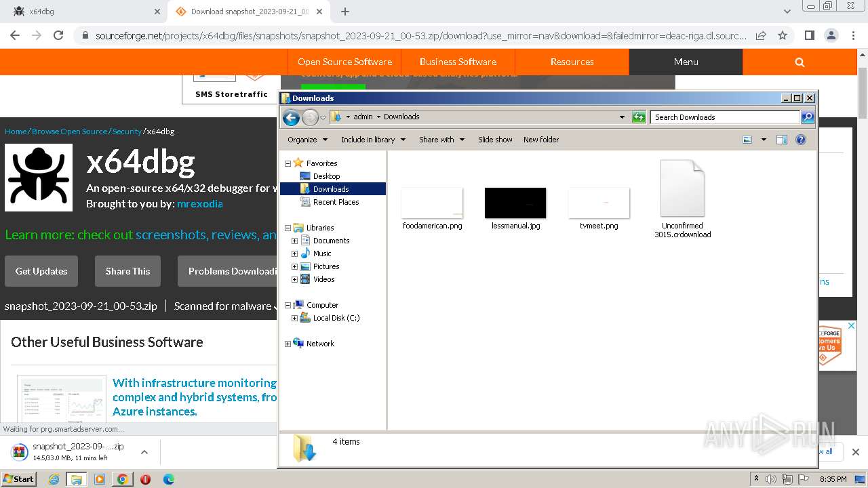Open Explorer help question mark icon
Image resolution: width=868 pixels, height=488 pixels.
pyautogui.click(x=801, y=140)
